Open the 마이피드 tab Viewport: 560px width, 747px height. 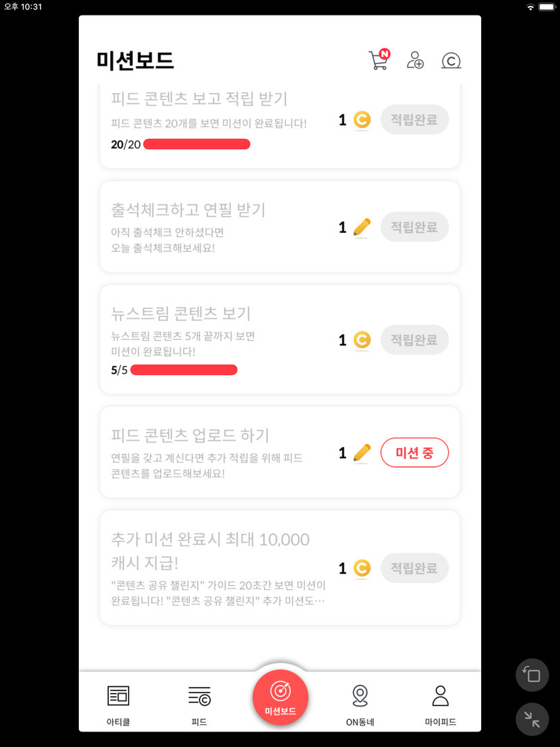click(x=441, y=704)
